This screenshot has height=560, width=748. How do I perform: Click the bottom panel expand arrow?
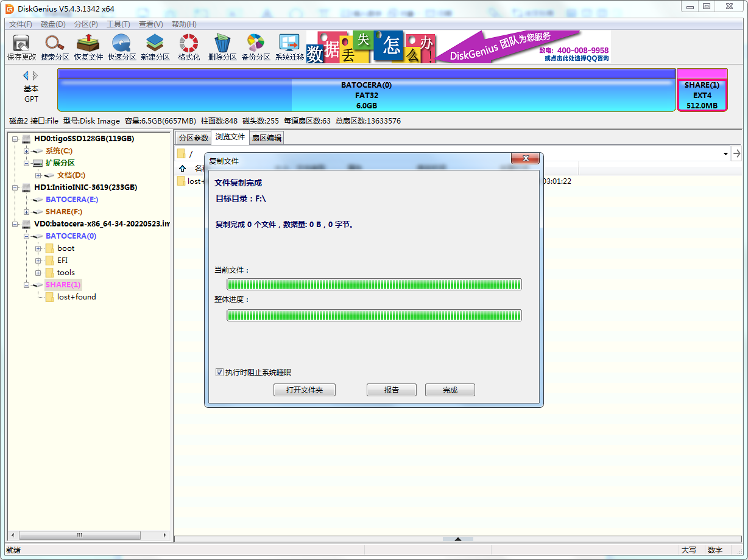458,539
